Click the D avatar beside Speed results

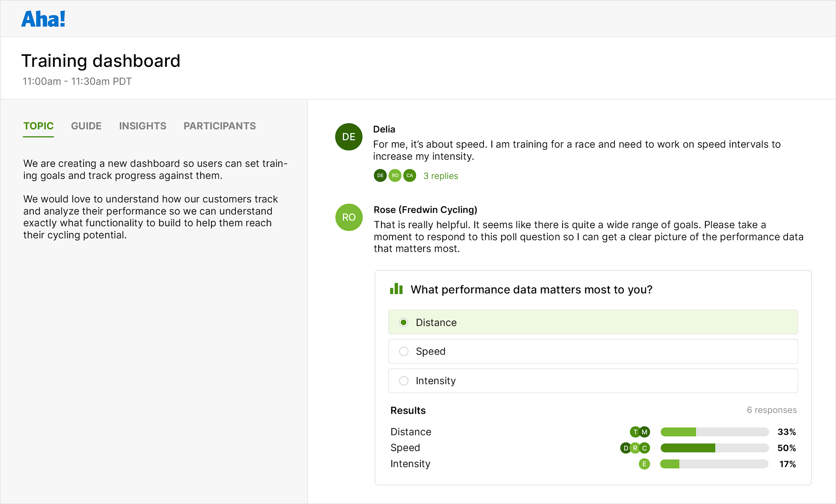626,448
